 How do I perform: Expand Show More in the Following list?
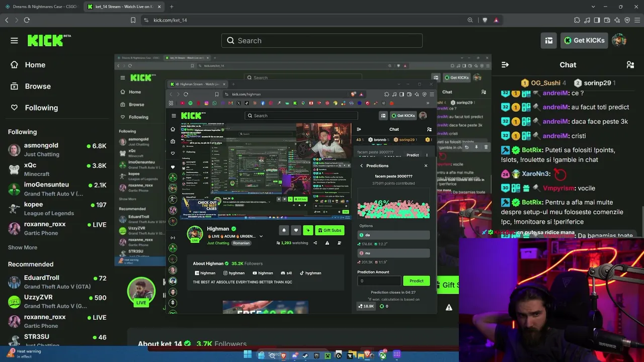point(23,247)
